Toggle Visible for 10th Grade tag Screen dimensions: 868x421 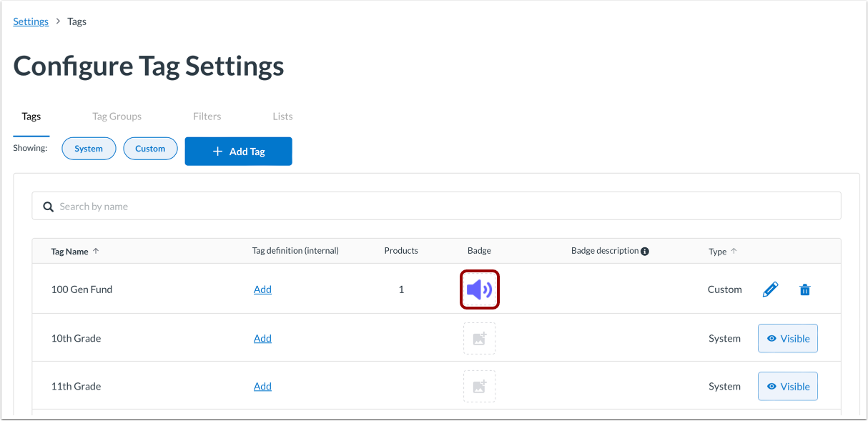788,339
